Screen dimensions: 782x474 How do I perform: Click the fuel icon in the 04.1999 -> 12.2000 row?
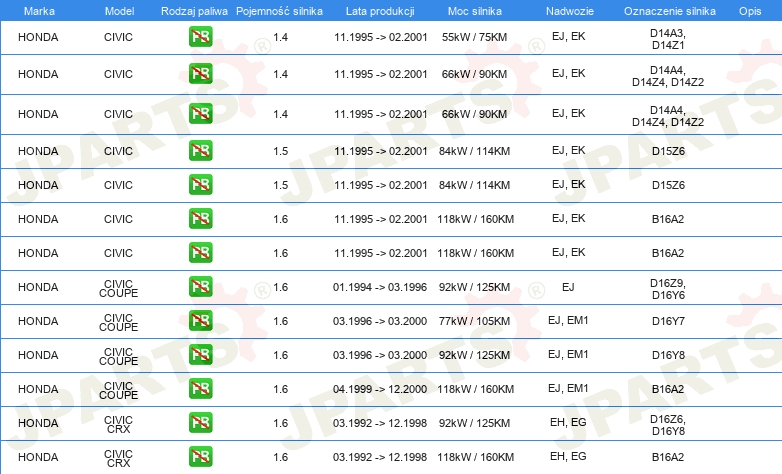pyautogui.click(x=200, y=388)
